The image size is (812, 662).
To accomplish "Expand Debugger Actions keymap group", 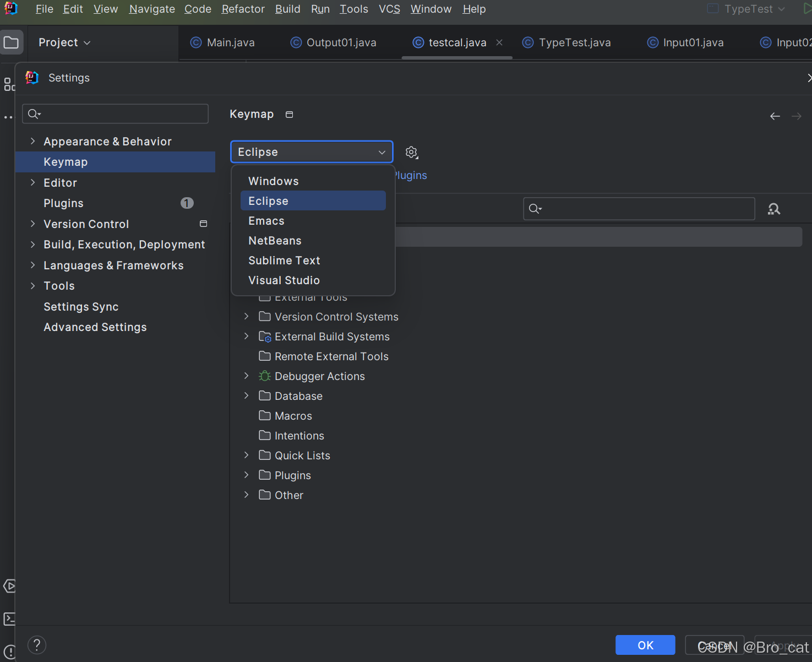I will pos(247,376).
